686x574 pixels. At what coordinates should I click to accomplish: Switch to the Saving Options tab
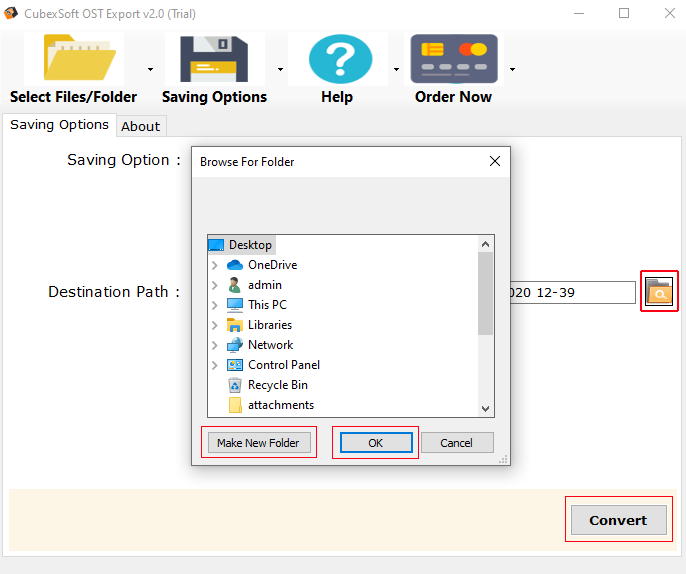pos(60,125)
